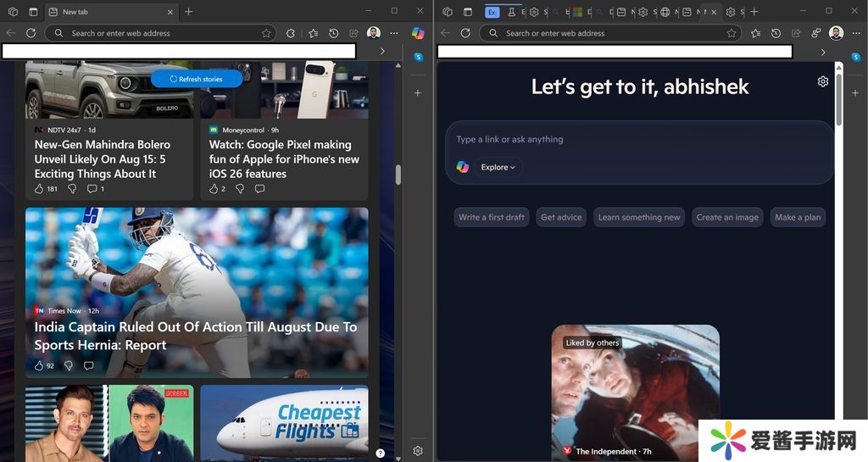Open History icon in right browser window
868x462 pixels.
776,33
